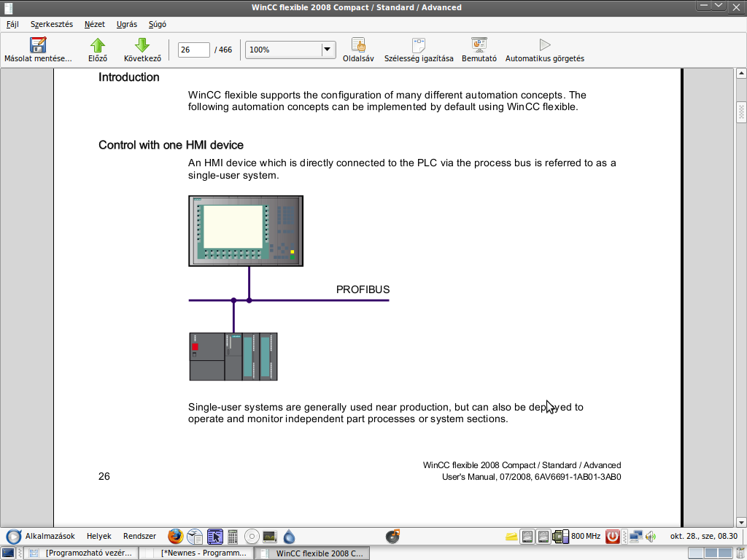Click the PROFIBUS label in diagram
The image size is (747, 560).
pos(363,289)
